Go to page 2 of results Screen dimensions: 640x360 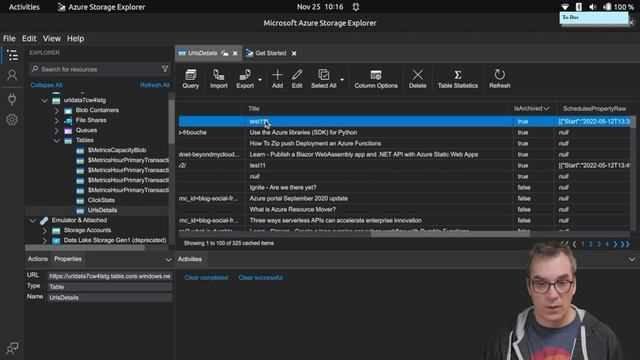point(591,244)
